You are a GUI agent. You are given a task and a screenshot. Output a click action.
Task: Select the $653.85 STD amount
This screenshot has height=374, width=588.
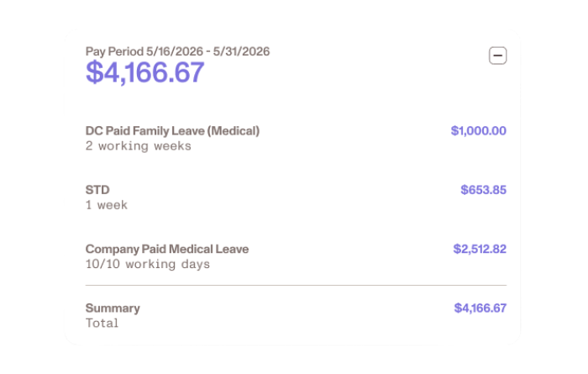coord(483,190)
